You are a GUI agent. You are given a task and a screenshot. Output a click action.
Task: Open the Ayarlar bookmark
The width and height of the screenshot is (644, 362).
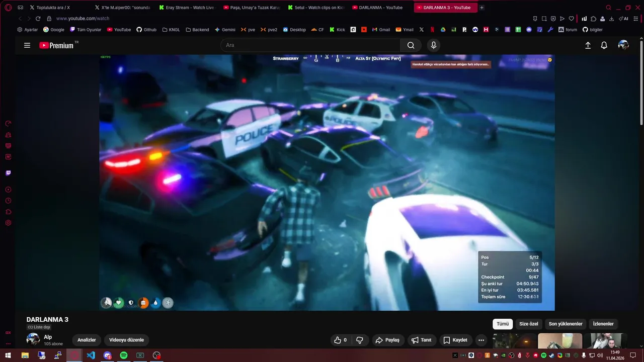pos(27,30)
